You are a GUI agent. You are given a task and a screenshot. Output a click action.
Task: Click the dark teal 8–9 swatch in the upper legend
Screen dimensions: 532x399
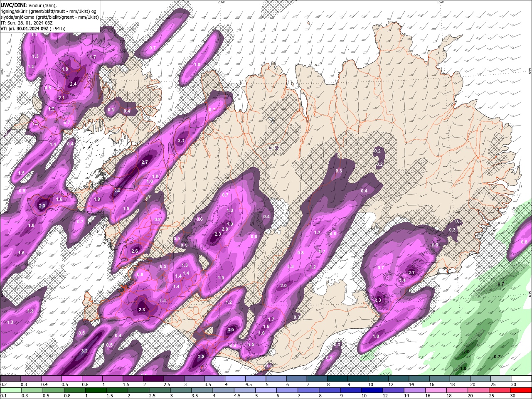point(337,379)
